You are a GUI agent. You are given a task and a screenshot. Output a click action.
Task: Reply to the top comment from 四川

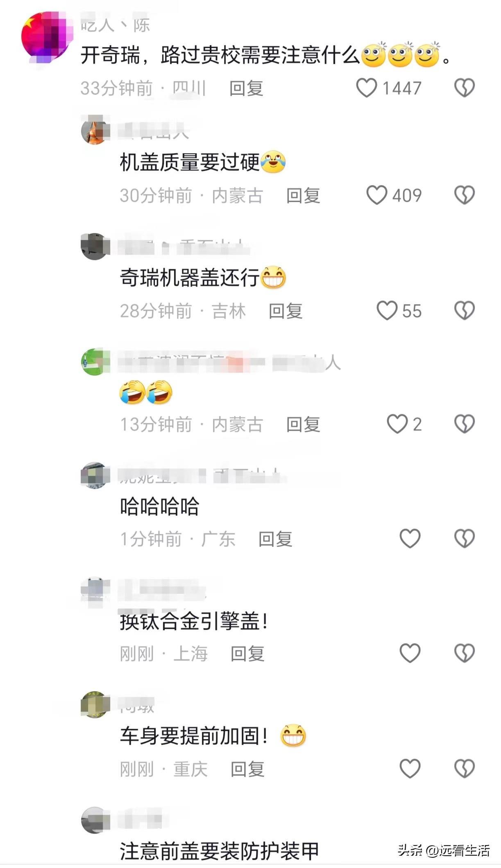pos(246,88)
